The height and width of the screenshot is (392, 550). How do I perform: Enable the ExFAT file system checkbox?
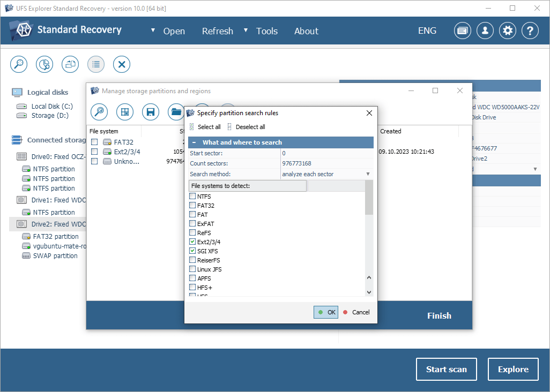click(x=192, y=223)
